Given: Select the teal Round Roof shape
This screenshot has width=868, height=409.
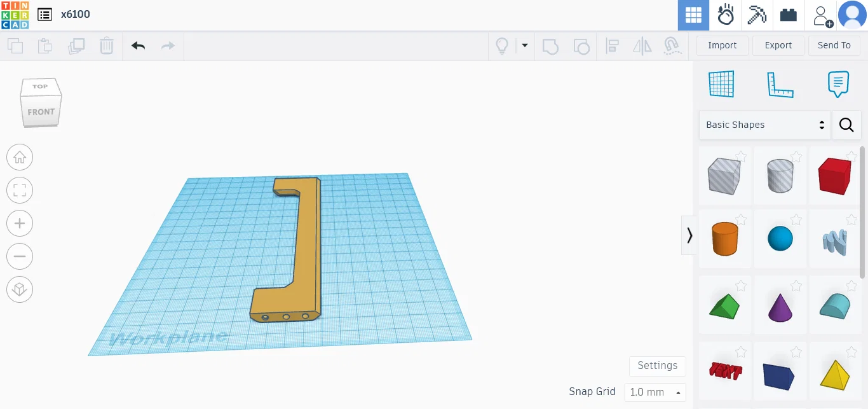Looking at the screenshot, I should click(x=834, y=305).
